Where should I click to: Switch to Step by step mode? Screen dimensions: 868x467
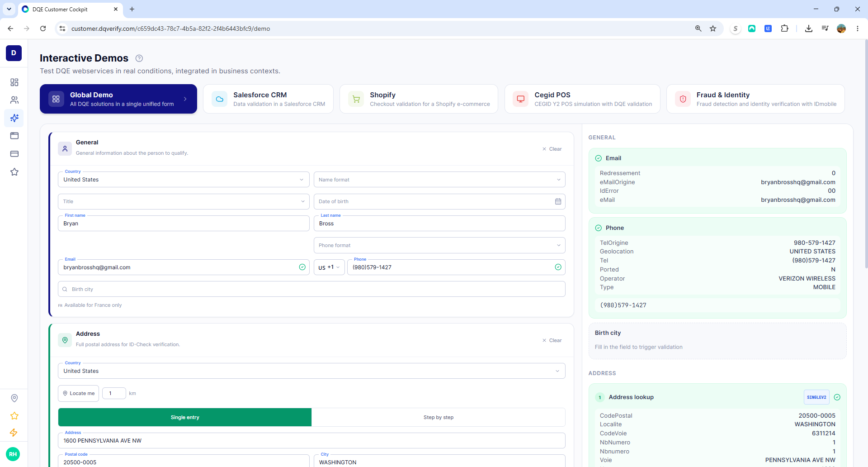coord(439,417)
